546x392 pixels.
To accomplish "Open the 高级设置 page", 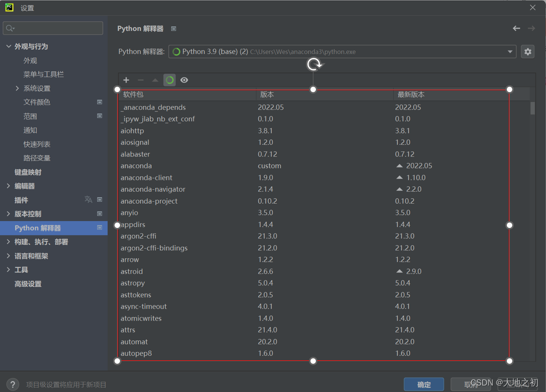I will [x=28, y=284].
